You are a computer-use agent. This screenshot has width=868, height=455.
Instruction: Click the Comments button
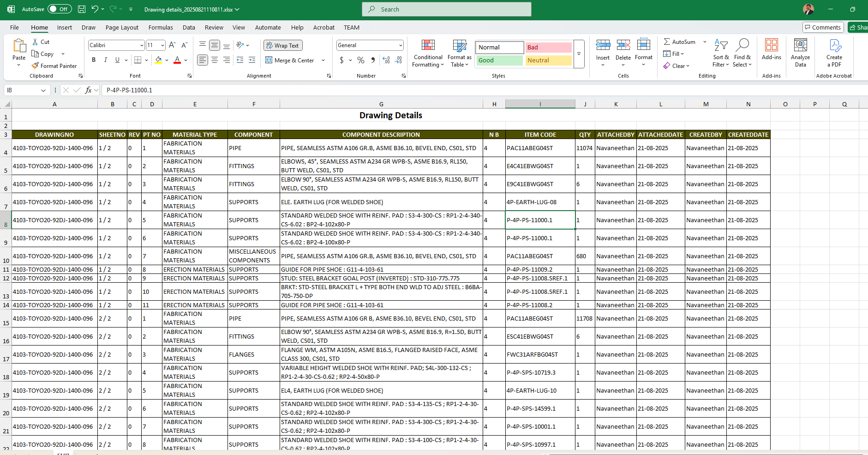[823, 28]
